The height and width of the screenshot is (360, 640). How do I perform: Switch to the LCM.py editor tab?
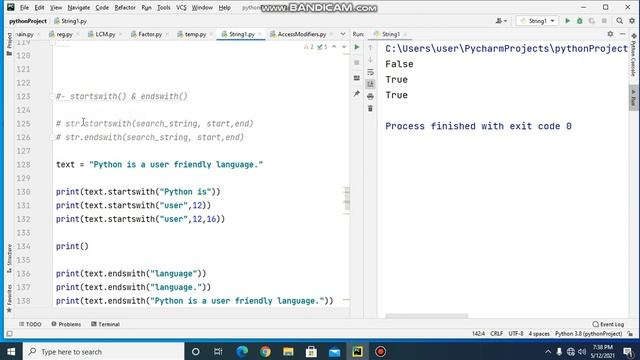pos(104,34)
